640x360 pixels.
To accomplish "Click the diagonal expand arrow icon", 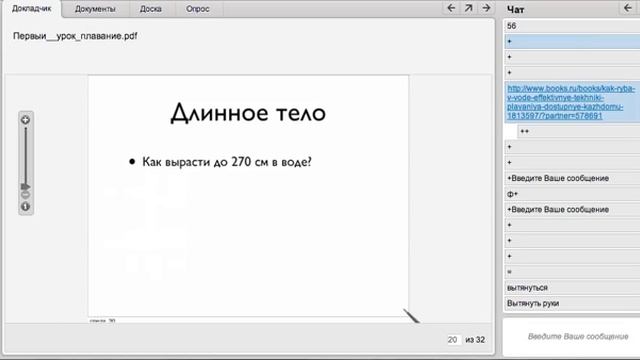I will [x=468, y=8].
